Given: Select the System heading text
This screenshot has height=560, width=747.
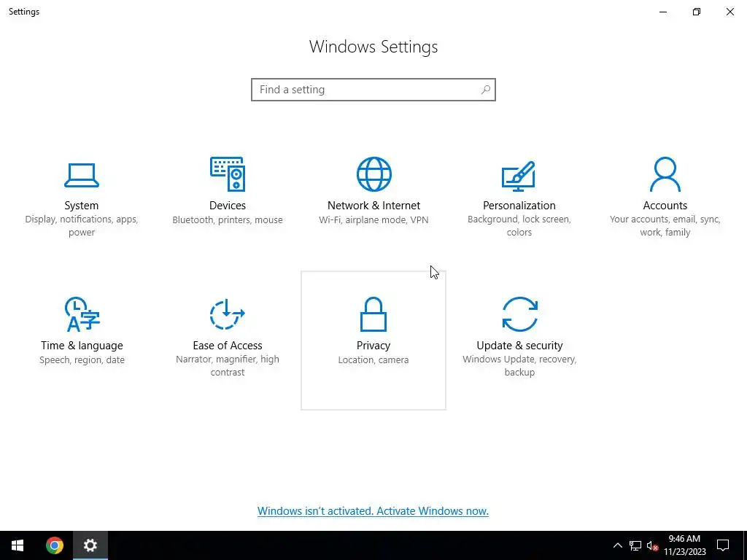Looking at the screenshot, I should [82, 205].
